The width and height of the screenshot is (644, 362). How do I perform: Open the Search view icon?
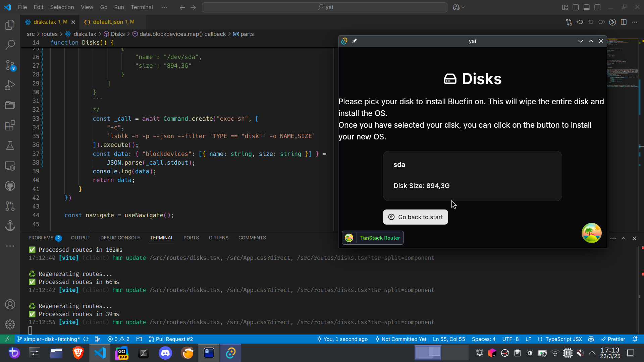(x=10, y=45)
